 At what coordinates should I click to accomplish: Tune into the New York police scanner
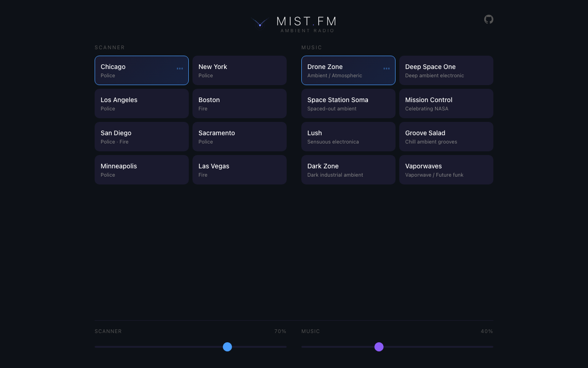pyautogui.click(x=239, y=70)
